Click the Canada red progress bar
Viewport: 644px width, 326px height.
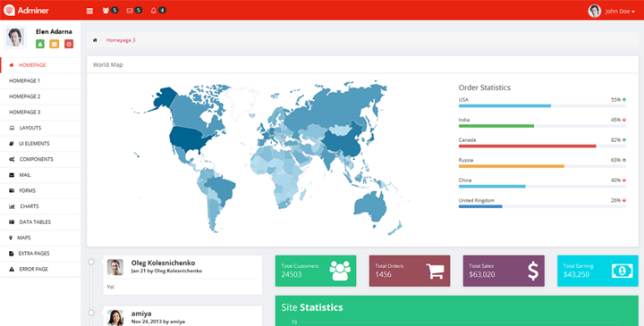click(x=542, y=146)
